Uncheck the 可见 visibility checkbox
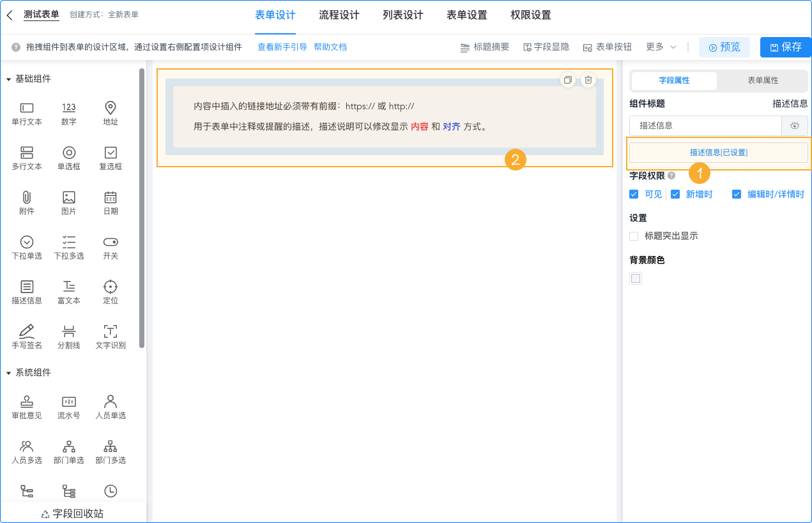812x523 pixels. pos(634,193)
